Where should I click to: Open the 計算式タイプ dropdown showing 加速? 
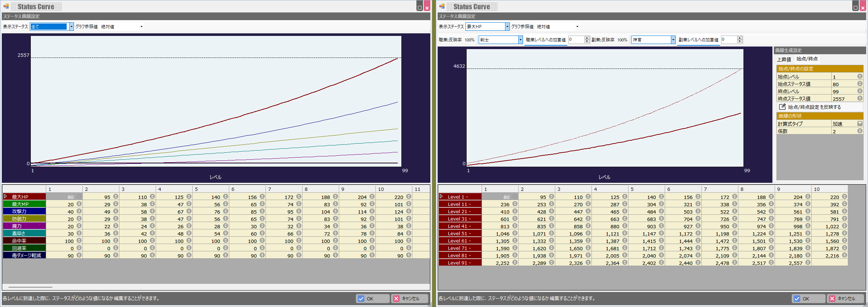pyautogui.click(x=860, y=124)
